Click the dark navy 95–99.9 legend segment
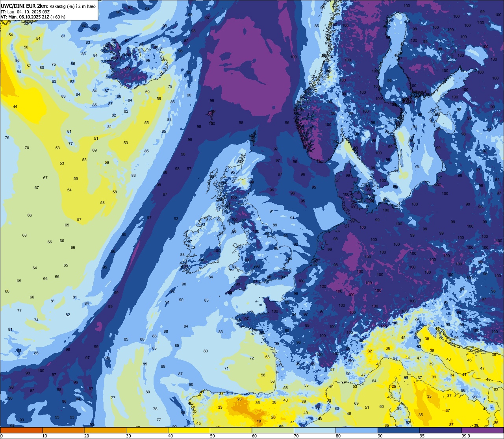Image resolution: width=504 pixels, height=439 pixels. (x=441, y=430)
